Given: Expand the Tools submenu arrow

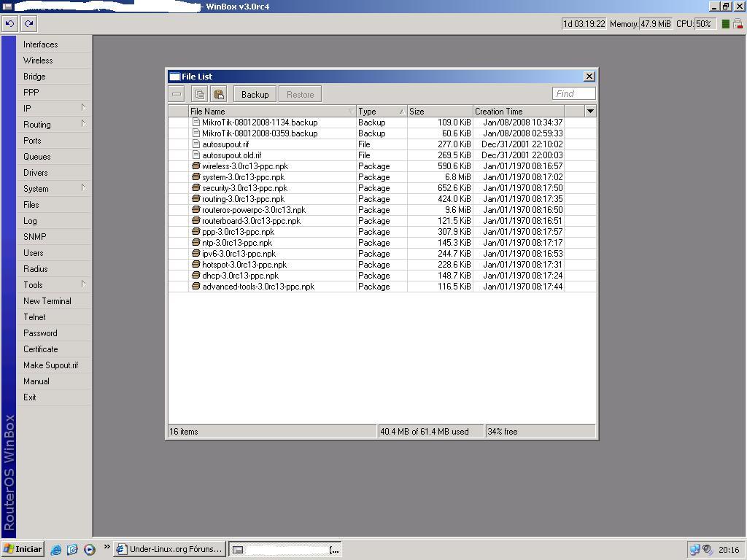Looking at the screenshot, I should (x=83, y=284).
